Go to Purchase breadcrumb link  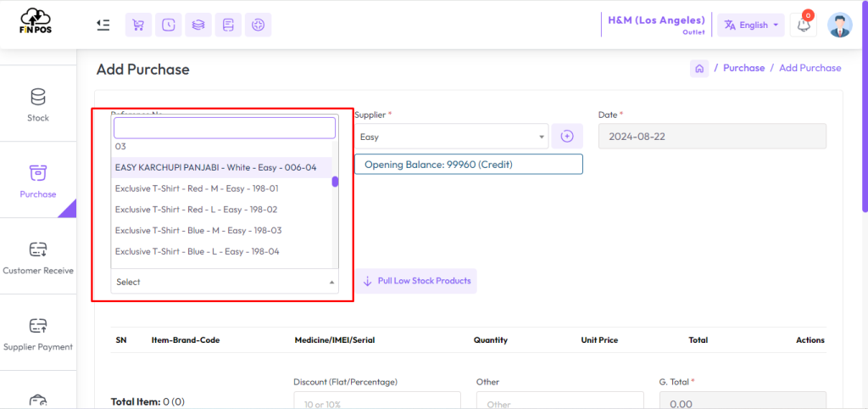coord(743,68)
